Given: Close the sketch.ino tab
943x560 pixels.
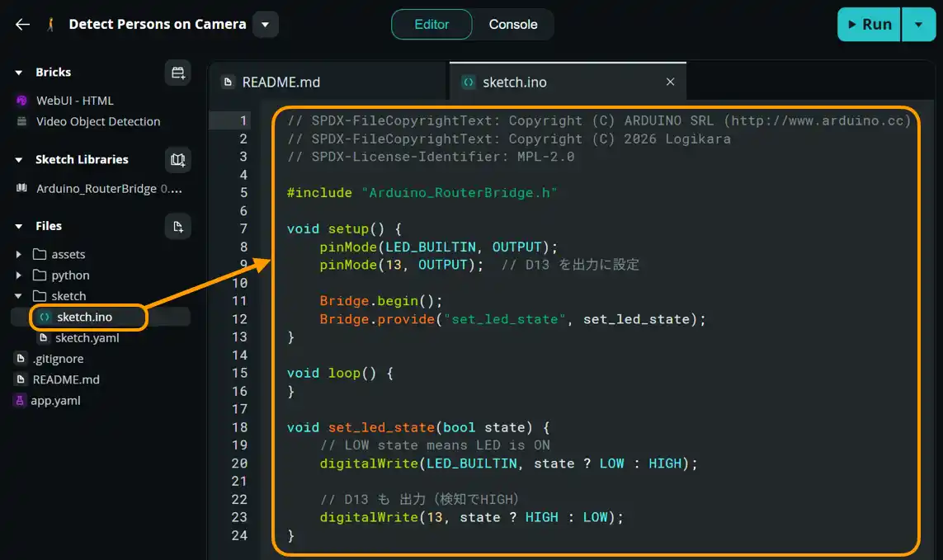Looking at the screenshot, I should click(x=670, y=82).
